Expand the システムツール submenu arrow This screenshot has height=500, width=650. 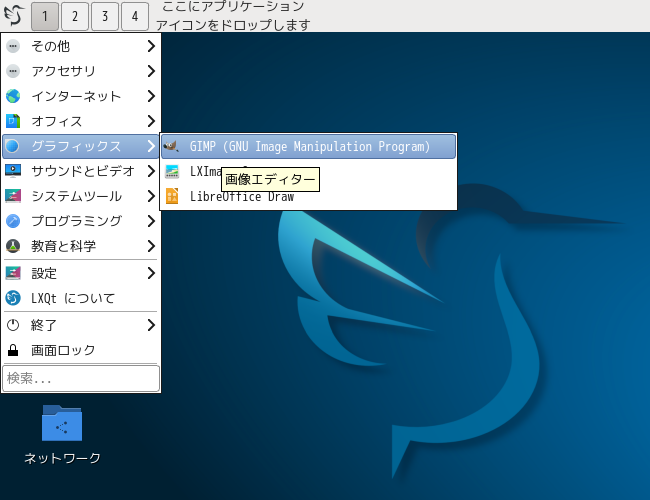click(151, 196)
